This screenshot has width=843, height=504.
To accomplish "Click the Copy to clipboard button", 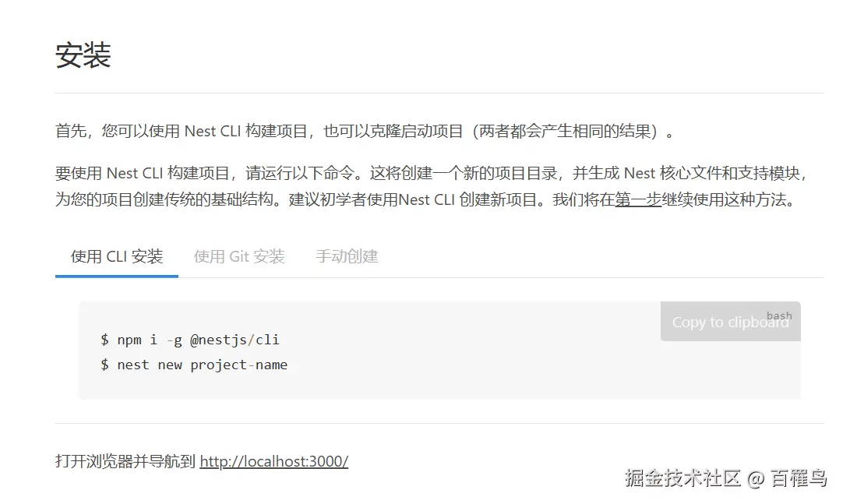I will [x=730, y=321].
